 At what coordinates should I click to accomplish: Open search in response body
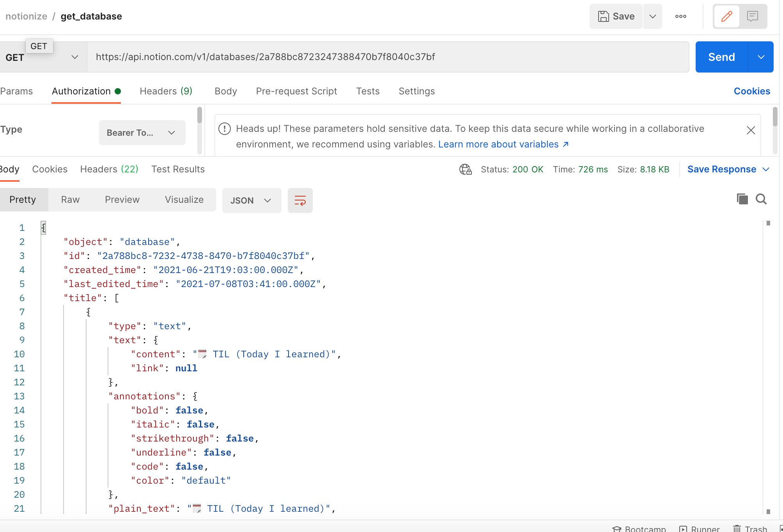tap(761, 199)
